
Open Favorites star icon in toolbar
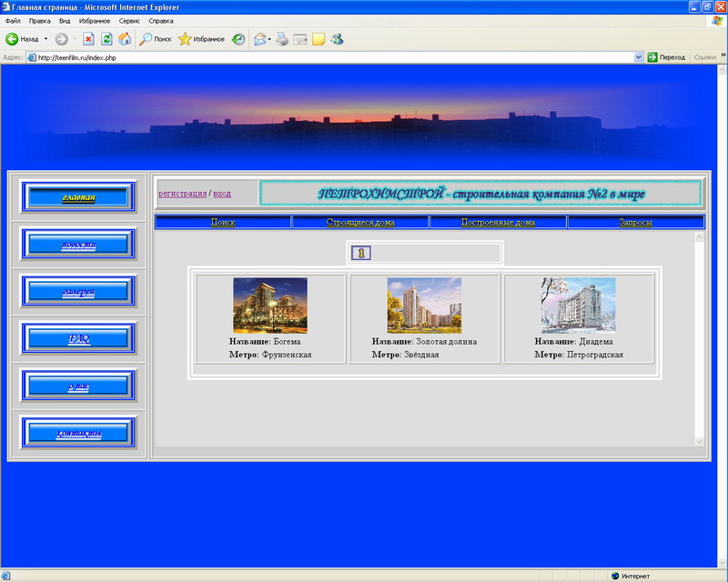click(x=185, y=39)
